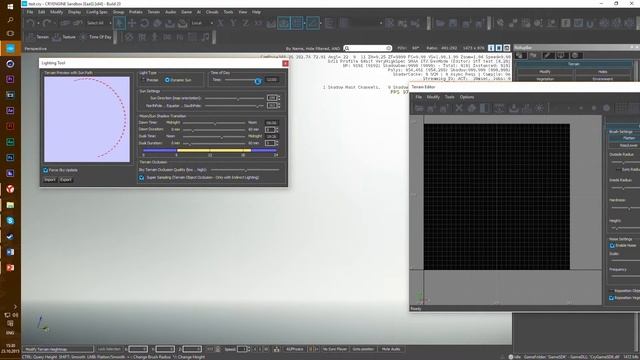
Task: Open Windows Start menu
Action: click(x=10, y=7)
